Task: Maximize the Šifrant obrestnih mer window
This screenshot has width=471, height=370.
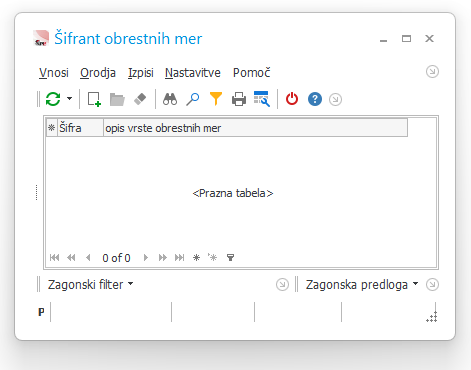Action: (x=406, y=39)
